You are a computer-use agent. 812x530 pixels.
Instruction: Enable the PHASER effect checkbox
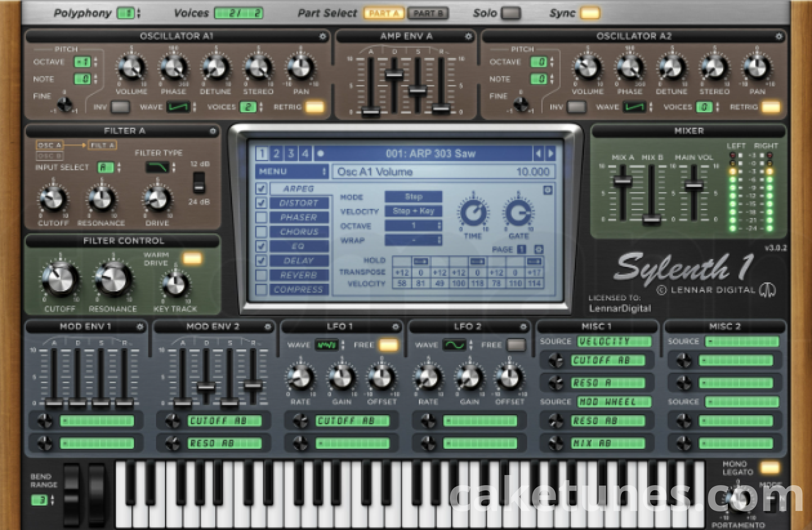(x=261, y=217)
